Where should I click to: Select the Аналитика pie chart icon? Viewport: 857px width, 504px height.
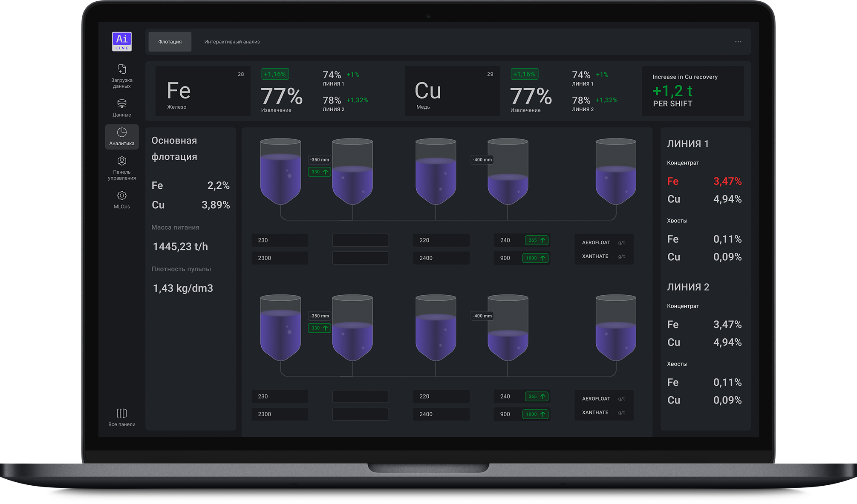(x=122, y=132)
